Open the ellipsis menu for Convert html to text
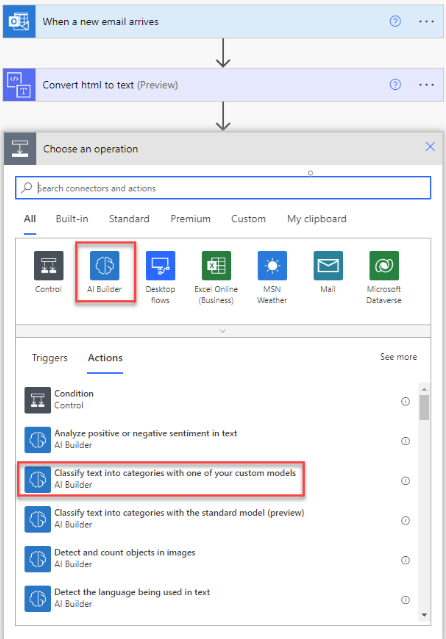The image size is (446, 639). [426, 85]
